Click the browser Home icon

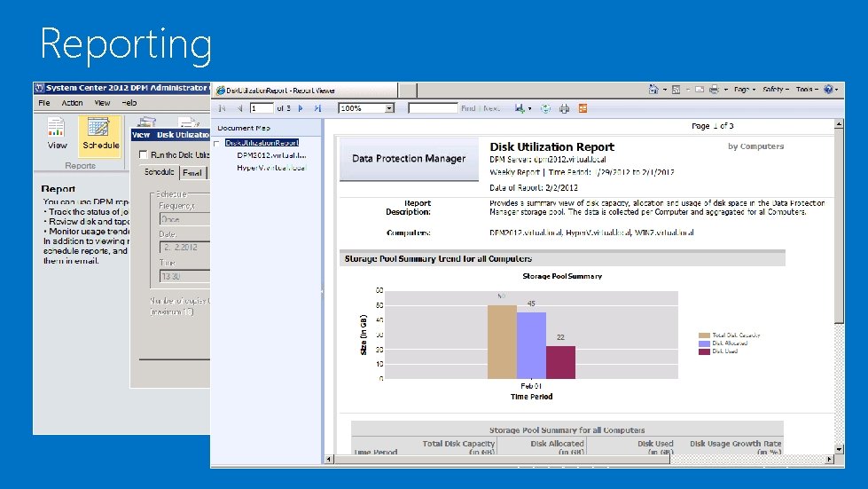(653, 89)
